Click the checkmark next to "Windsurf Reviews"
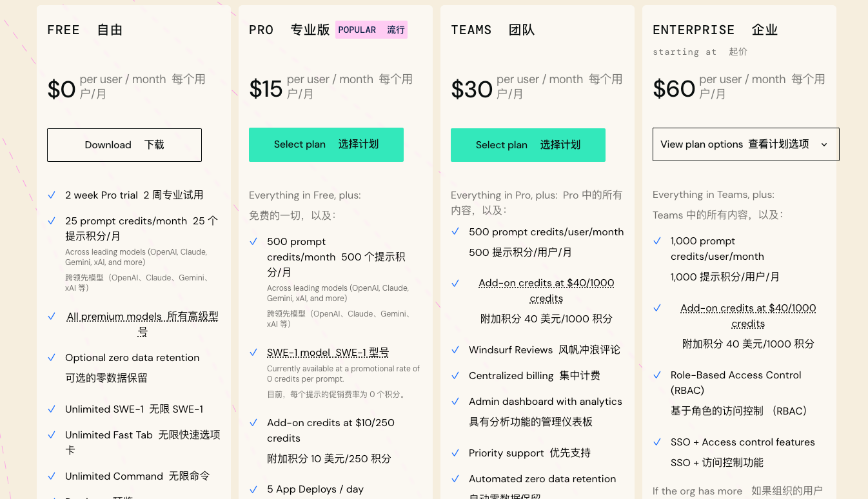This screenshot has width=868, height=499. pyautogui.click(x=455, y=349)
